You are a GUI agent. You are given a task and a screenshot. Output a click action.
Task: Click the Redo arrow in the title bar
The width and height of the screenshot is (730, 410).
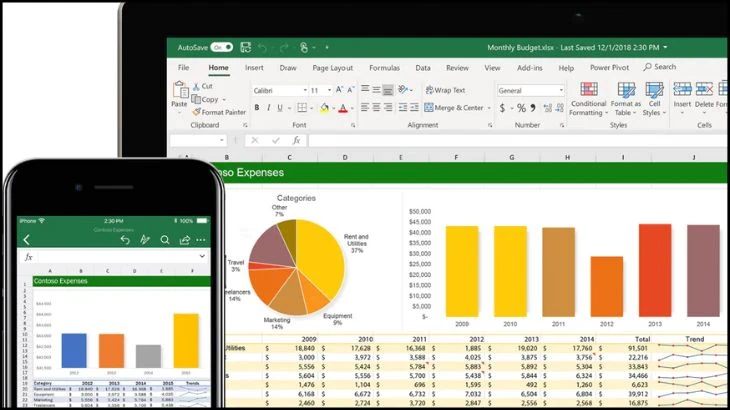coord(284,47)
